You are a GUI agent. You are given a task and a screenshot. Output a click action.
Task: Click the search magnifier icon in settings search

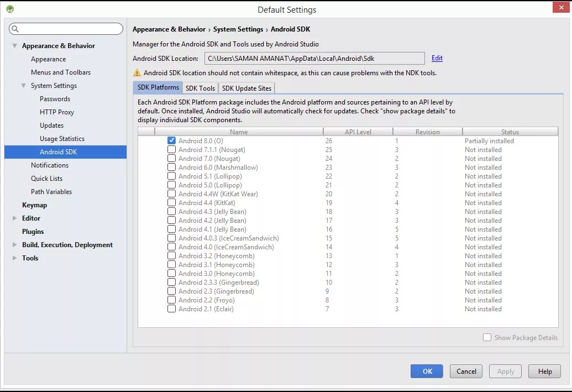click(15, 29)
